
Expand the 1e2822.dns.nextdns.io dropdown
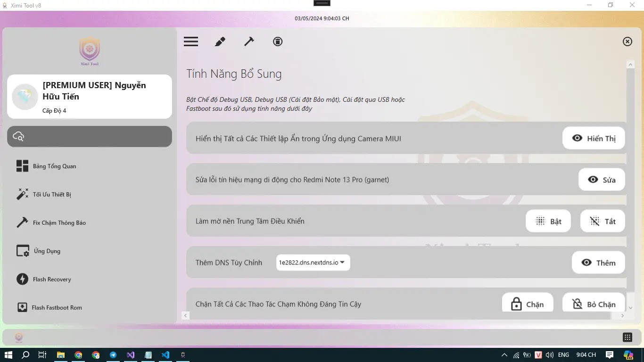(313, 263)
